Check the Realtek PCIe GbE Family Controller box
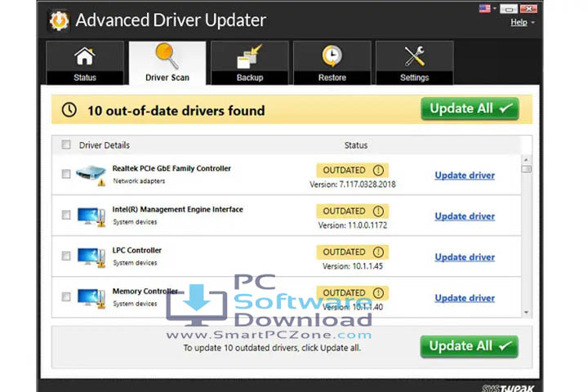 coord(66,174)
